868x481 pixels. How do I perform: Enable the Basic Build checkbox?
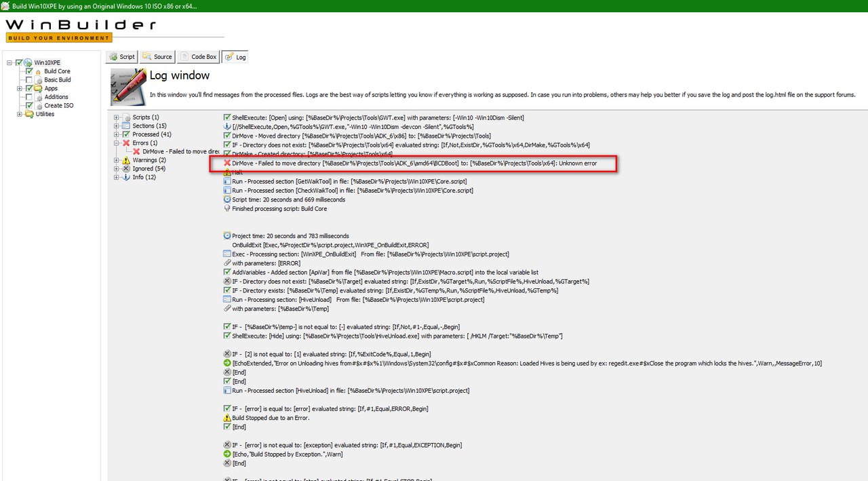[x=29, y=80]
